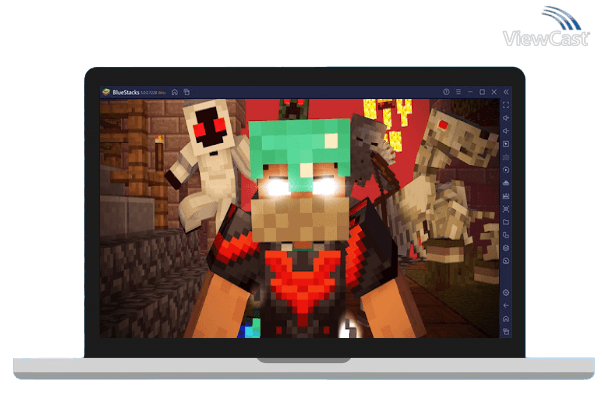Viewport: 602px width, 414px height.
Task: Minimize the BlueStacks window
Action: click(x=470, y=92)
